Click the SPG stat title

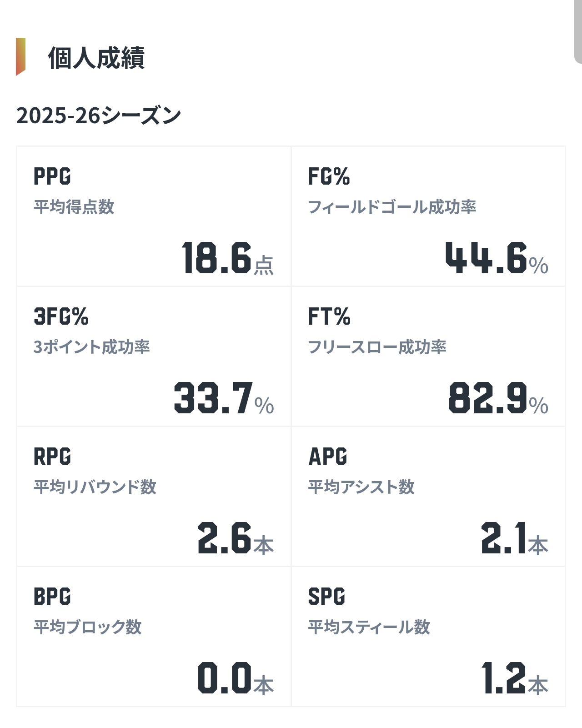326,597
